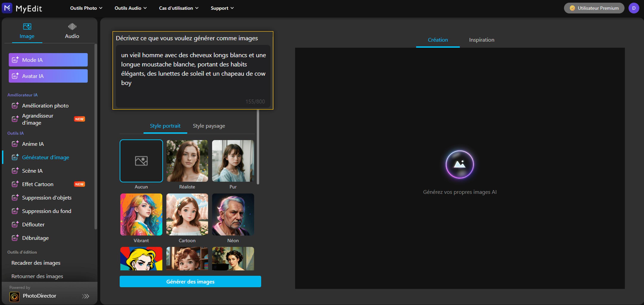Switch to Style paysage tab
Screen dimensions: 644x305
point(209,126)
